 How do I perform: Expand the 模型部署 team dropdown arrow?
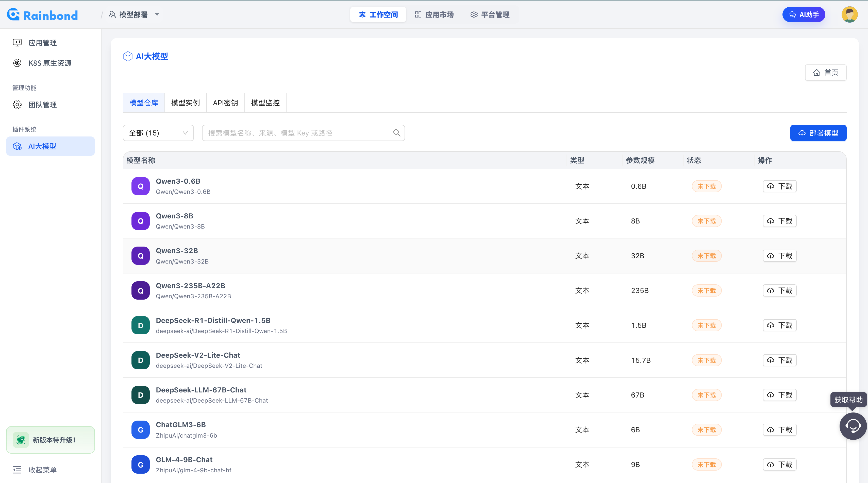pyautogui.click(x=157, y=14)
